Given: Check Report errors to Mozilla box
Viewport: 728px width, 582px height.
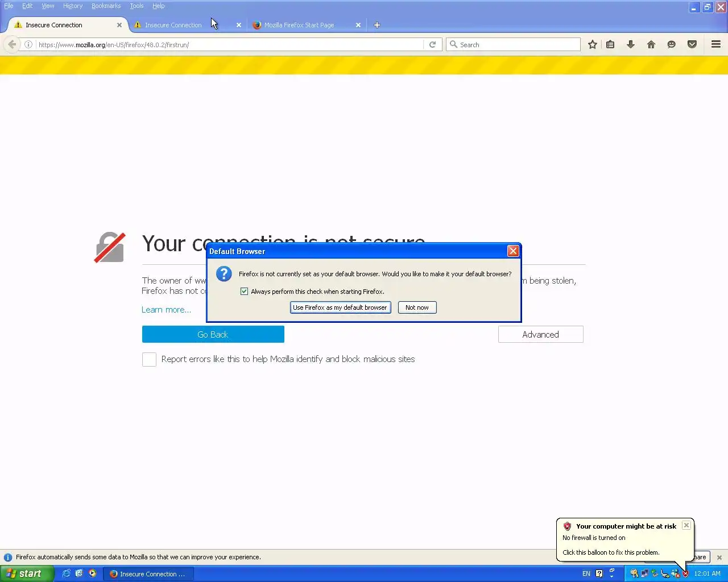Looking at the screenshot, I should pyautogui.click(x=149, y=359).
